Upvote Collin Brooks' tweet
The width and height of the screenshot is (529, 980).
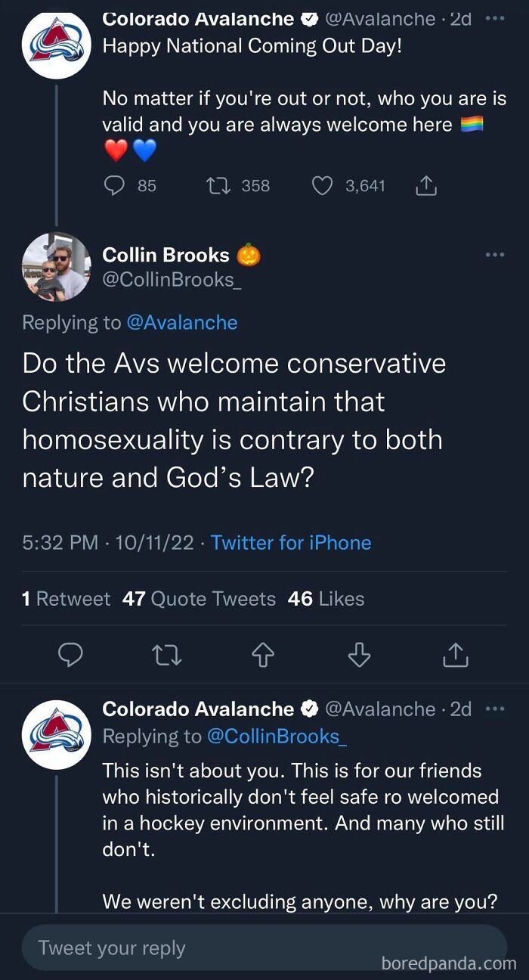point(263,656)
